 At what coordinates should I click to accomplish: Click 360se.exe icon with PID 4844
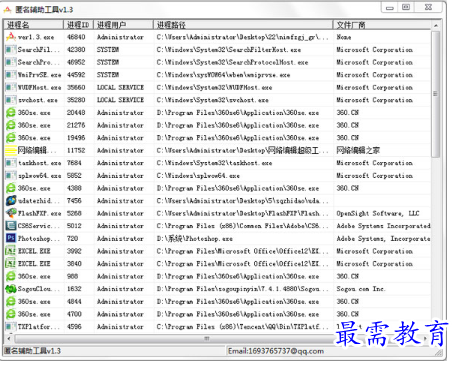[x=11, y=301]
